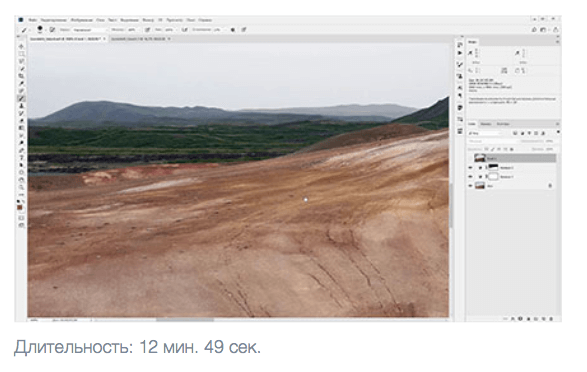587x372 pixels.
Task: Open the layer filter kind dropdown
Action: 485,133
